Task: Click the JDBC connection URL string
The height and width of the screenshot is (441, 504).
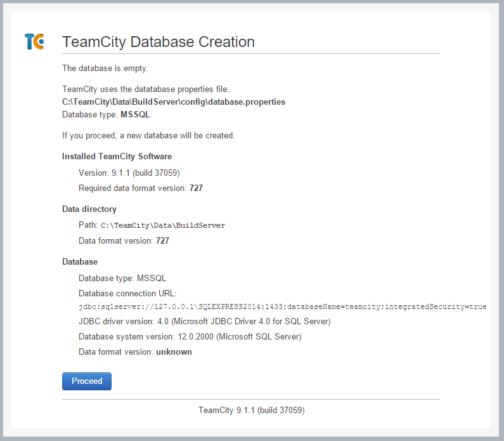Action: 283,306
